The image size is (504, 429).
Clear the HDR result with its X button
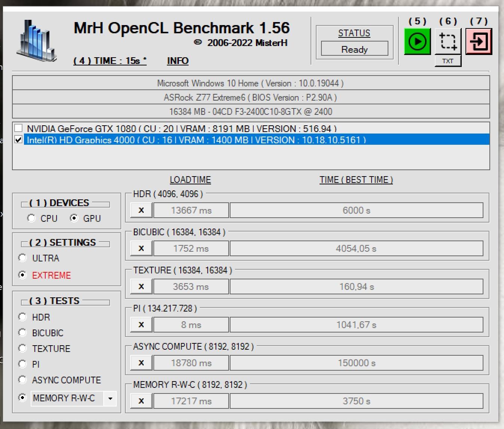pos(141,210)
